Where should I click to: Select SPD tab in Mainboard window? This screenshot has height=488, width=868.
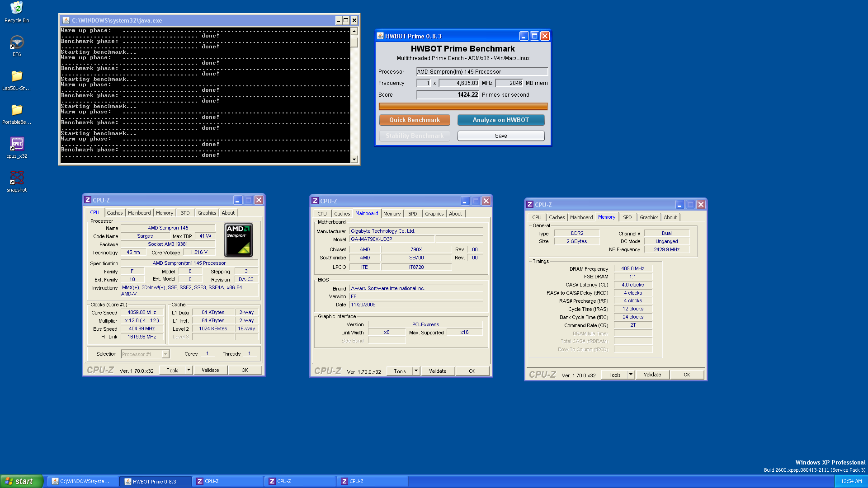(413, 214)
